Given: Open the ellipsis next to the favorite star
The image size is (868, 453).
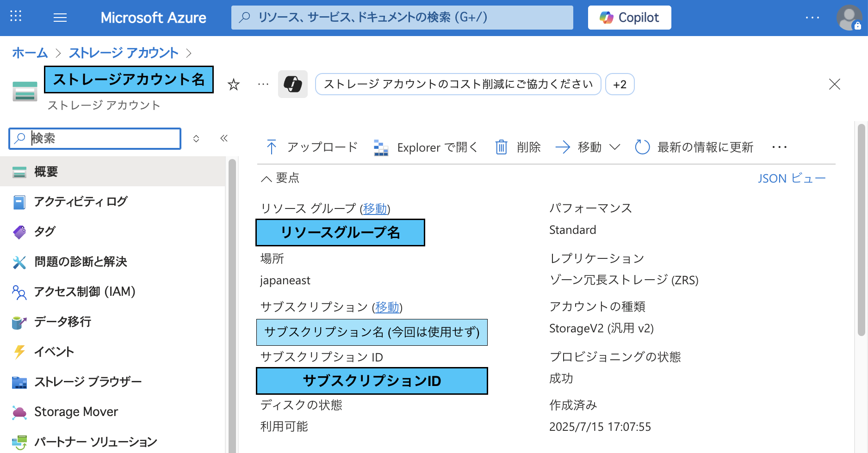Looking at the screenshot, I should click(263, 84).
